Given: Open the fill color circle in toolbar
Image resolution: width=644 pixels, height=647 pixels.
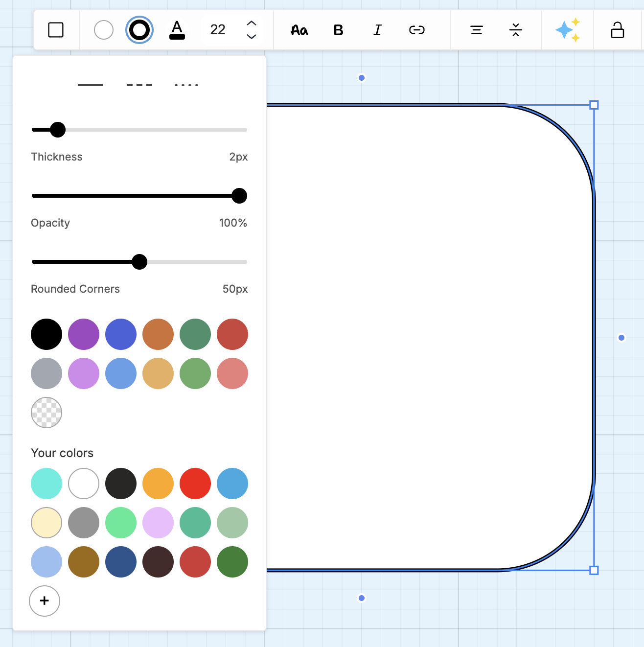Looking at the screenshot, I should [104, 30].
